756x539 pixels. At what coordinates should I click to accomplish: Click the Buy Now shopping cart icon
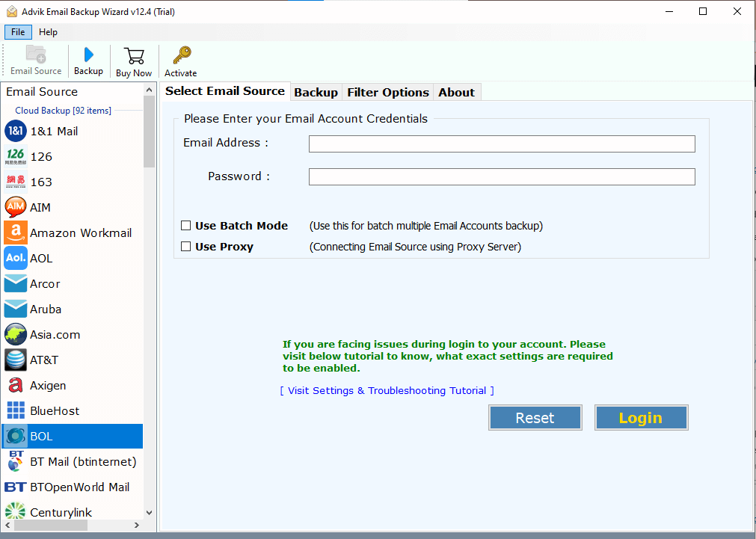(134, 56)
